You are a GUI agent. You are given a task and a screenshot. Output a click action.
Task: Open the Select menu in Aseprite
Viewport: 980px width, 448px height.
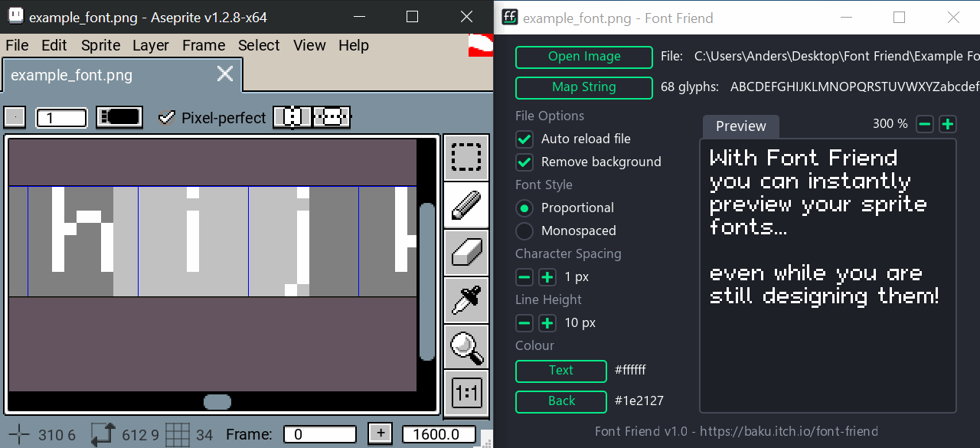pyautogui.click(x=259, y=45)
